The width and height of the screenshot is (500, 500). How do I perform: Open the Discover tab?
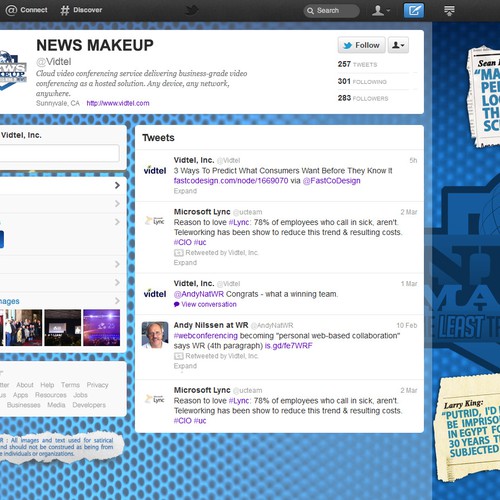tap(81, 10)
